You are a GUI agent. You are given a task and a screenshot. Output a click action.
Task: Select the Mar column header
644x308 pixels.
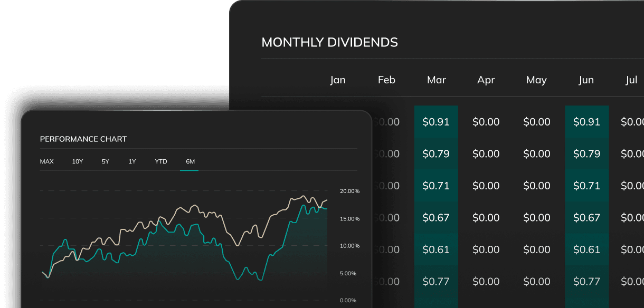pyautogui.click(x=437, y=80)
